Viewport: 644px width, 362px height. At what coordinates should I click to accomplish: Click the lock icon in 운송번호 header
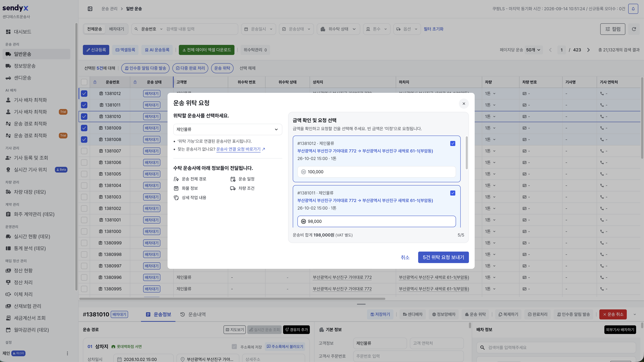tap(95, 82)
